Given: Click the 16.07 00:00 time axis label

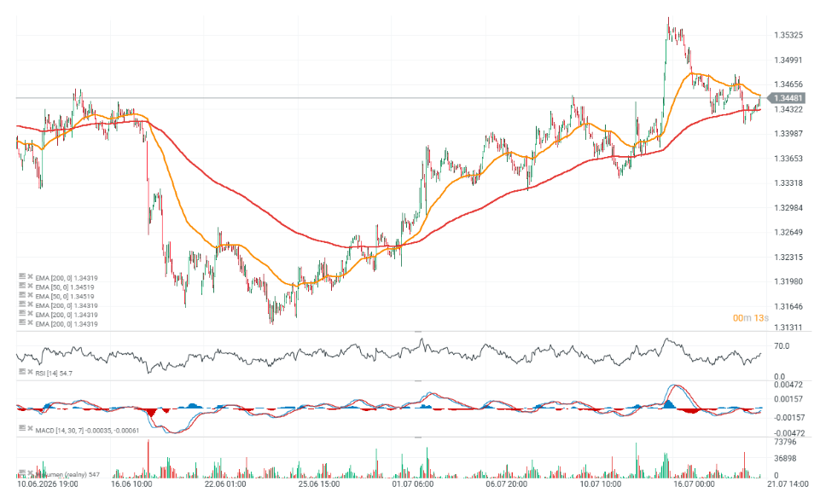Looking at the screenshot, I should click(694, 484).
